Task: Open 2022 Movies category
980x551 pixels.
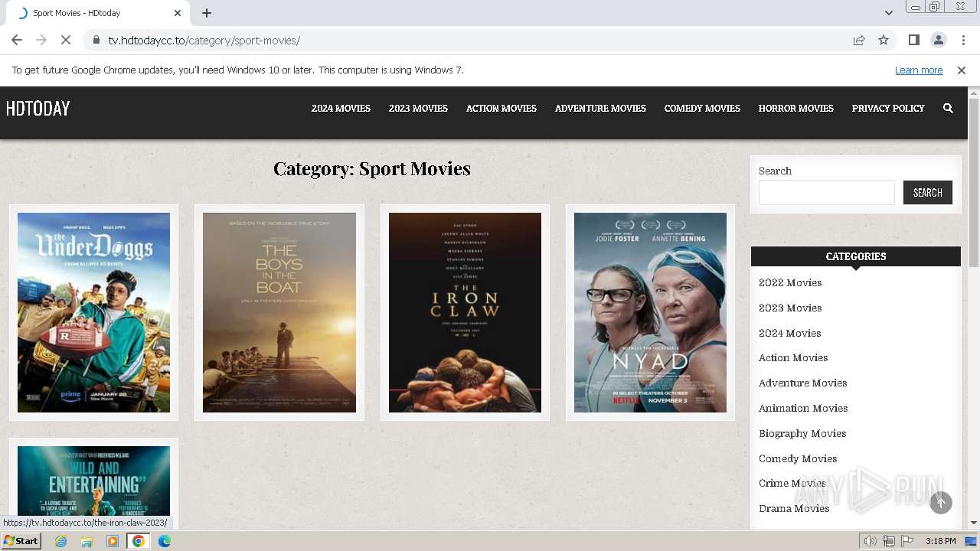Action: [790, 283]
